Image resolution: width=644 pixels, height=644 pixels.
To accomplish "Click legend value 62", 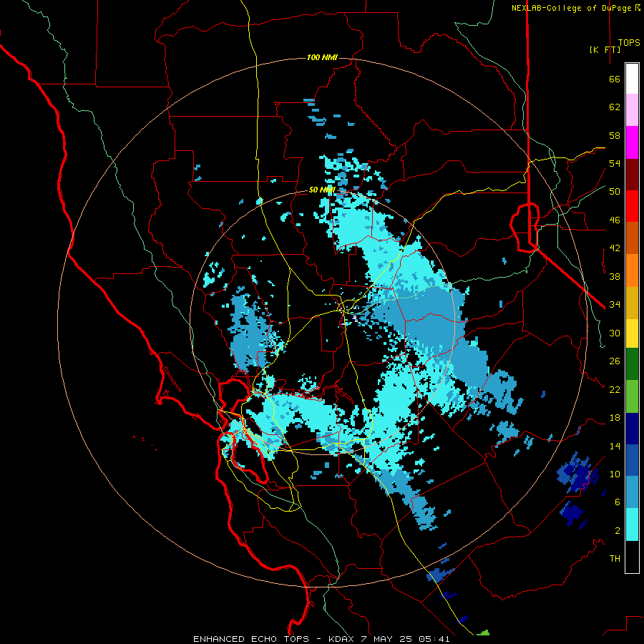I will point(615,107).
